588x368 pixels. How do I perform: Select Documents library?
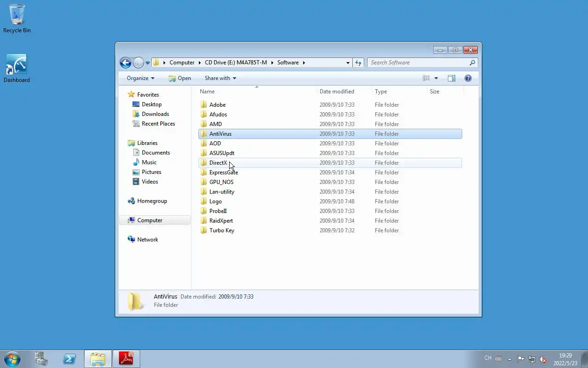click(x=156, y=153)
